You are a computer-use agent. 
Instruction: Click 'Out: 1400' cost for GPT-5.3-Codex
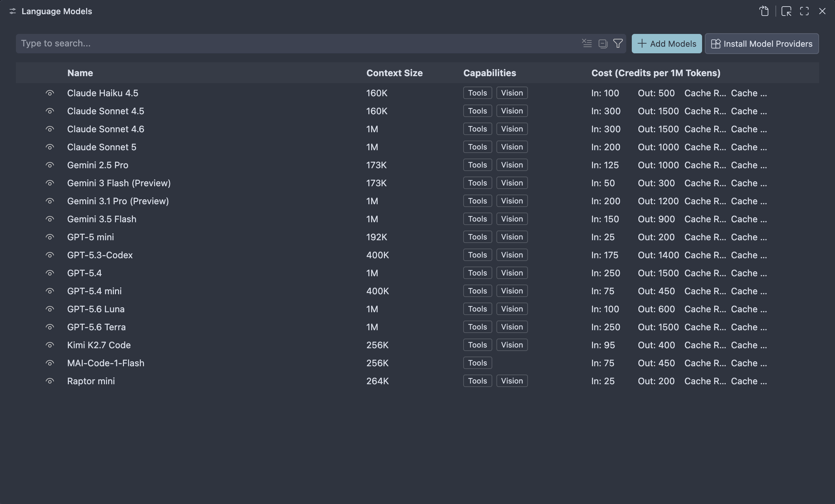point(658,255)
